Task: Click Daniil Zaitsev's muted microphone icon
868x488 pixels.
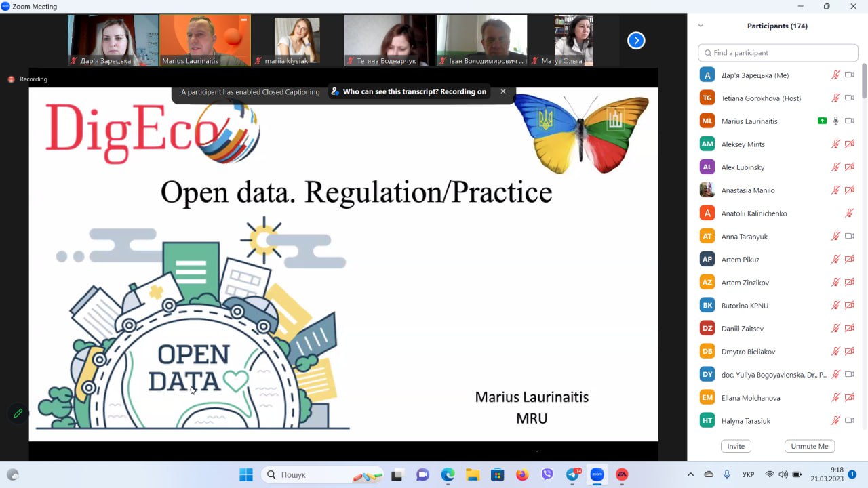Action: pyautogui.click(x=836, y=328)
